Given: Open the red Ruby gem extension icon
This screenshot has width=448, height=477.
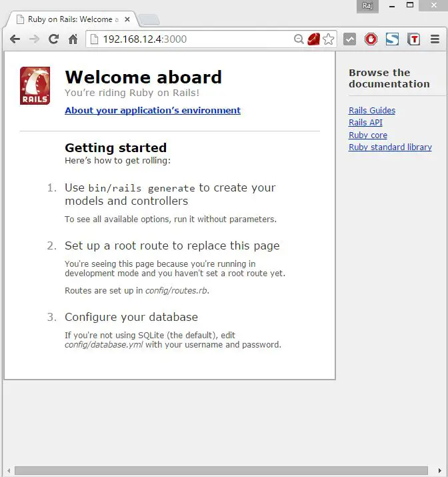Looking at the screenshot, I should point(313,39).
